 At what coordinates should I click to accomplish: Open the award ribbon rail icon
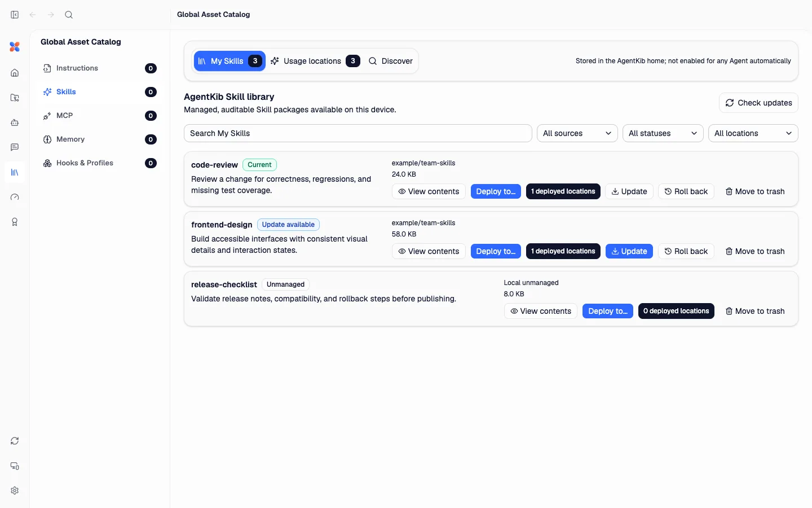point(15,222)
